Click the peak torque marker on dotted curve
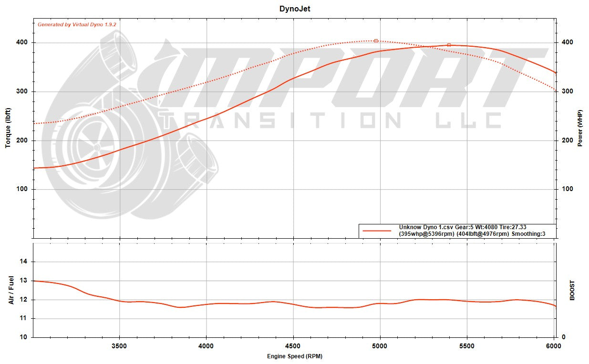This screenshot has width=589, height=364. pyautogui.click(x=376, y=41)
